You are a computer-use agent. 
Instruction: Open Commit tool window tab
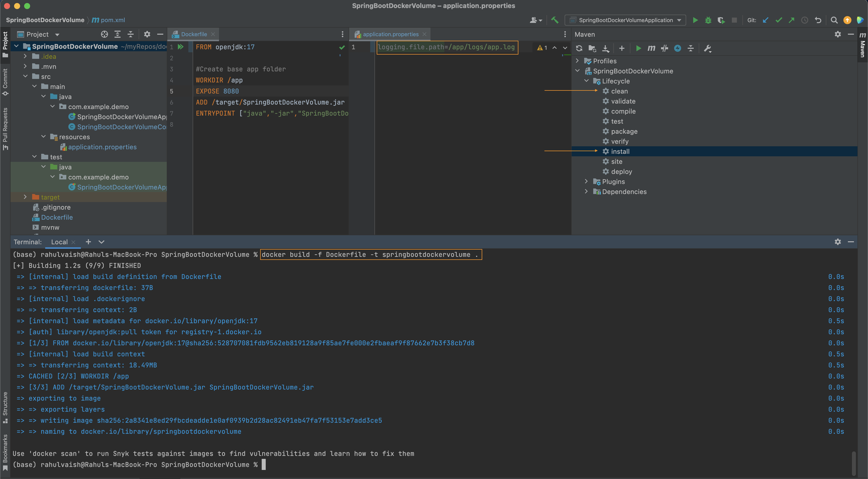tap(5, 82)
